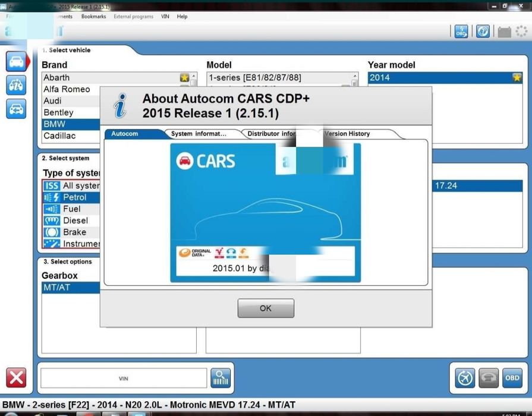Image resolution: width=532 pixels, height=416 pixels.
Task: Click the Original Data logo
Action: 195,253
